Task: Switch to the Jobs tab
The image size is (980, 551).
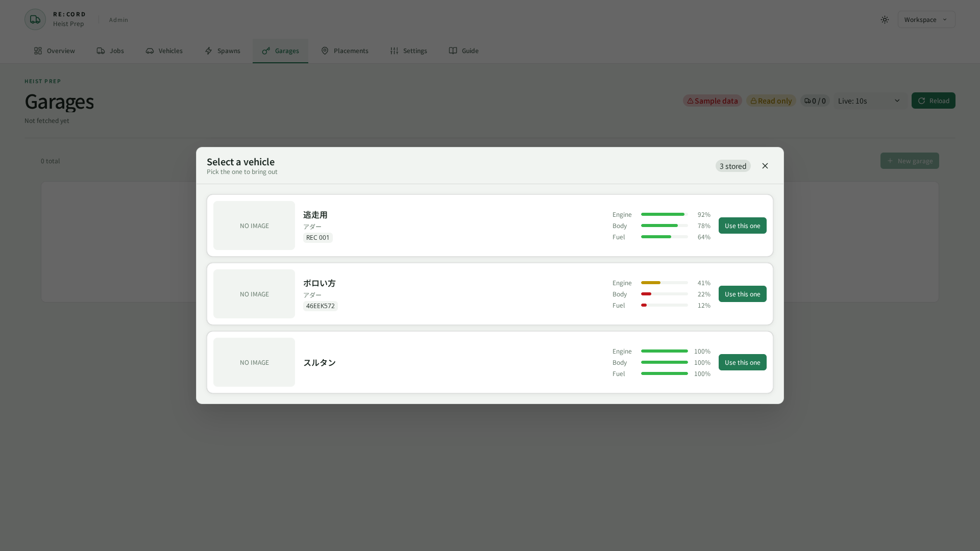Action: [x=110, y=51]
